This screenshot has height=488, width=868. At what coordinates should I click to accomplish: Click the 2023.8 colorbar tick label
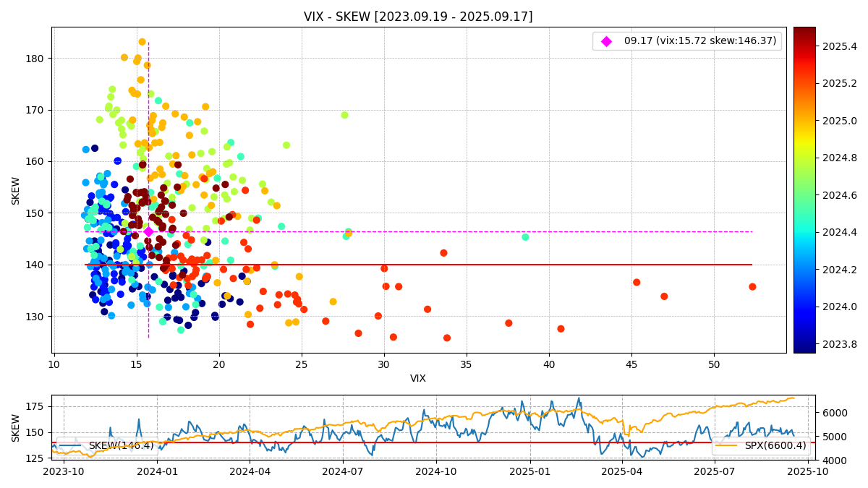[839, 344]
